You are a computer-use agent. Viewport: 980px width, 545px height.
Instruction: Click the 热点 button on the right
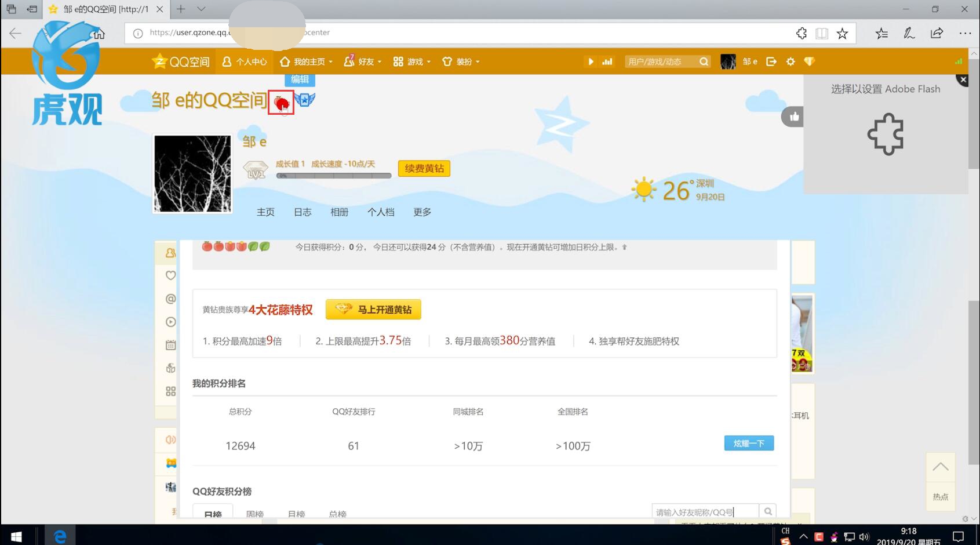(x=941, y=496)
